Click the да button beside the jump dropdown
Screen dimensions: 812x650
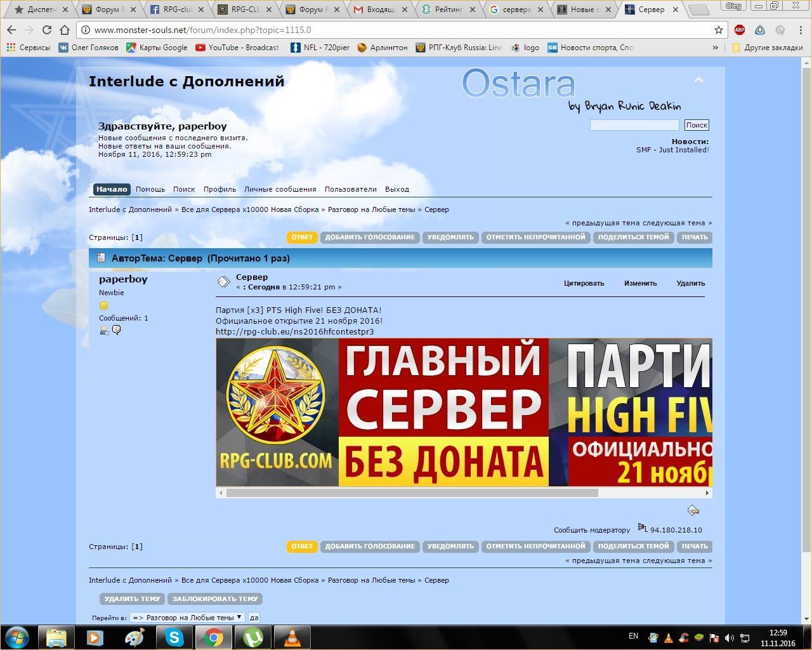[254, 617]
